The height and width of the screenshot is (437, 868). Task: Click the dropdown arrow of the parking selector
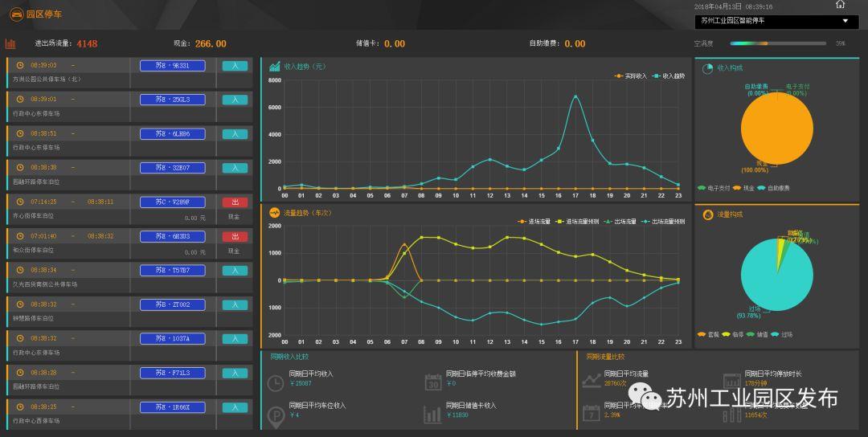point(845,22)
